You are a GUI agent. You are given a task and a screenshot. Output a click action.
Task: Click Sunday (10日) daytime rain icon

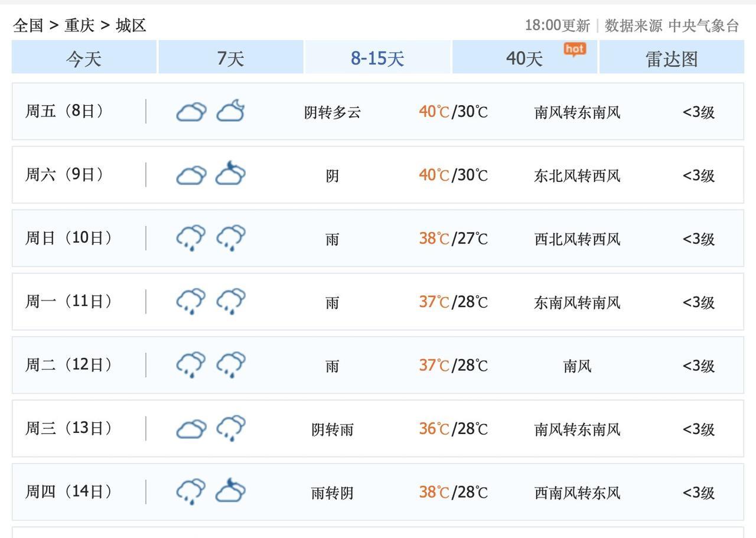tap(191, 238)
